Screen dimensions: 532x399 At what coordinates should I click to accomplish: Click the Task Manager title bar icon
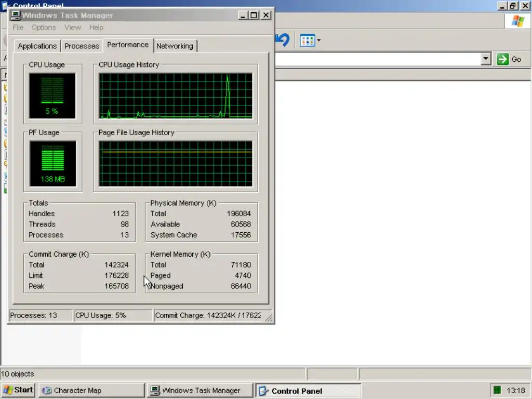(x=16, y=15)
